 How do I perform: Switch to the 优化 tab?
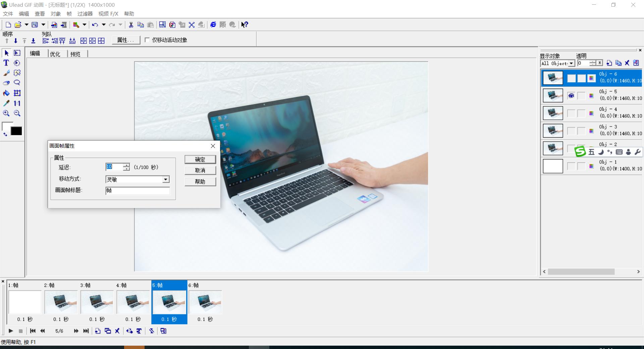click(55, 54)
